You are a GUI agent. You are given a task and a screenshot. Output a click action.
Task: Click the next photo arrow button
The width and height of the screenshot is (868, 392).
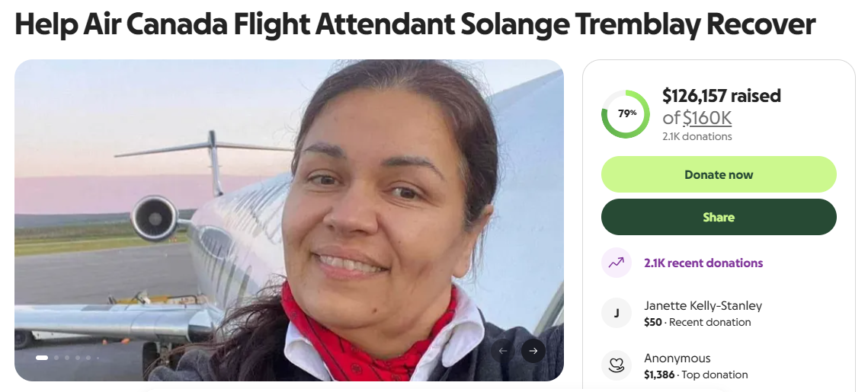tap(533, 351)
